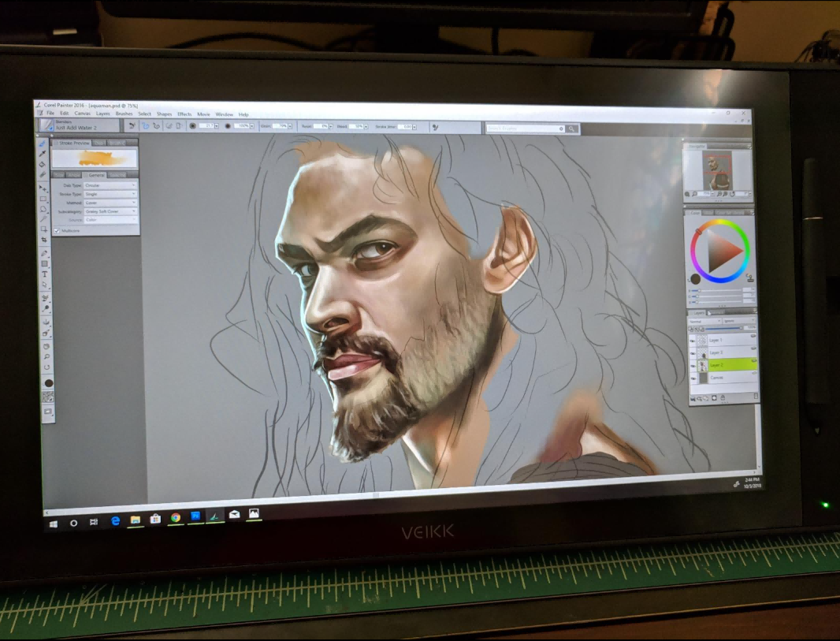Select the Grabber hand tool
This screenshot has height=641, width=840.
[x=46, y=345]
